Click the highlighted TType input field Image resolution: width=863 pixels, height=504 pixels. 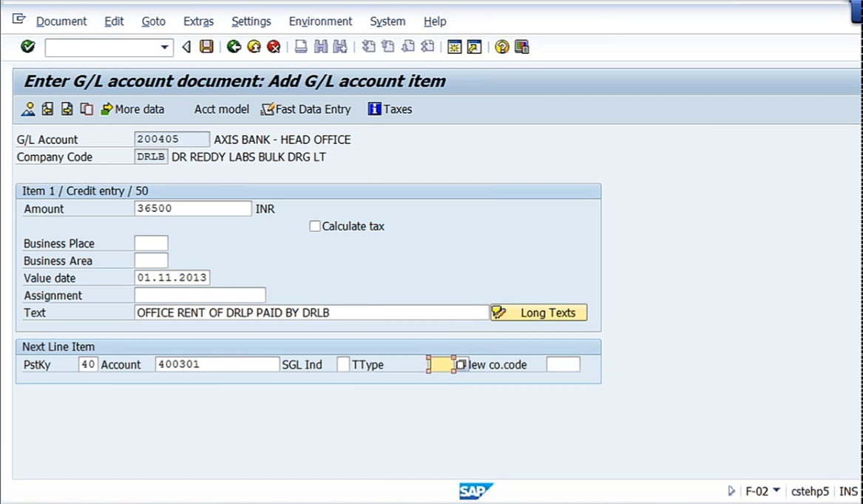point(441,364)
